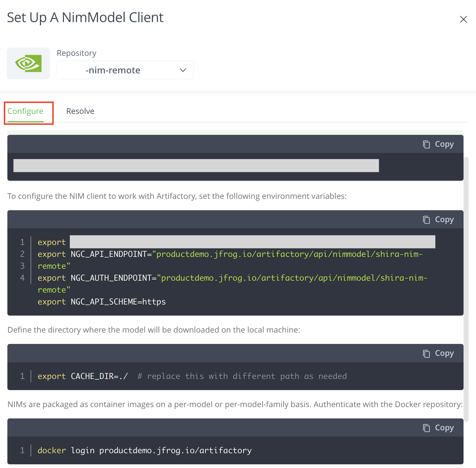Image resolution: width=476 pixels, height=468 pixels.
Task: Click line number 4 in the environment variables block
Action: [22, 278]
